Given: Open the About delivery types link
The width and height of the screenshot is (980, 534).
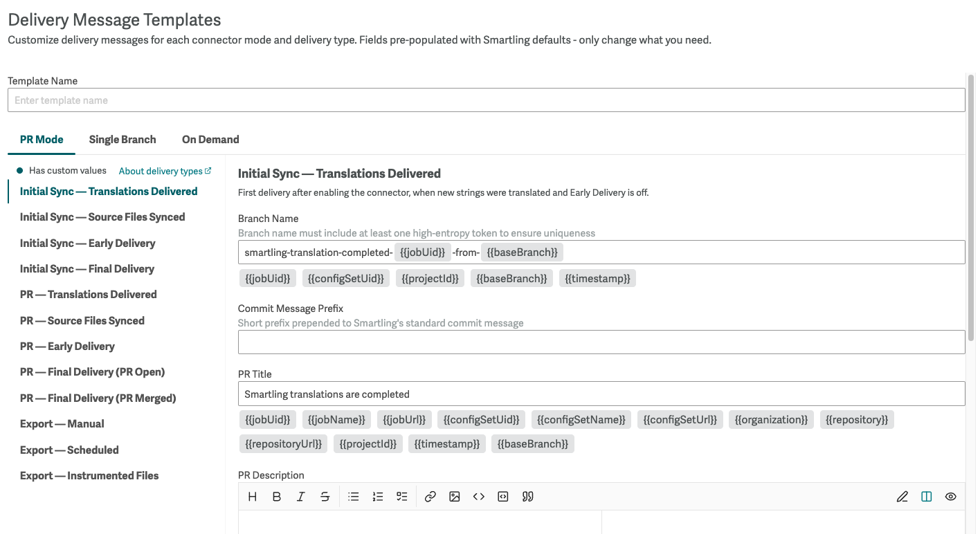Looking at the screenshot, I should click(x=165, y=171).
